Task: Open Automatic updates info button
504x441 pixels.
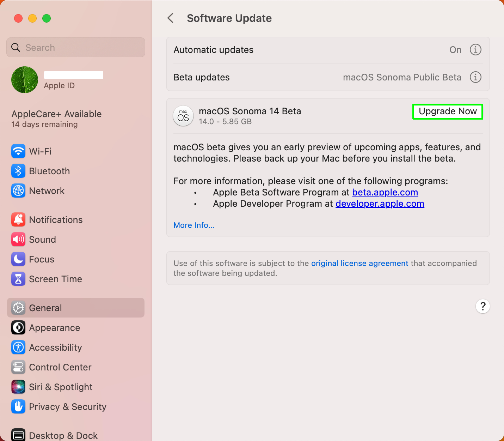Action: tap(475, 50)
